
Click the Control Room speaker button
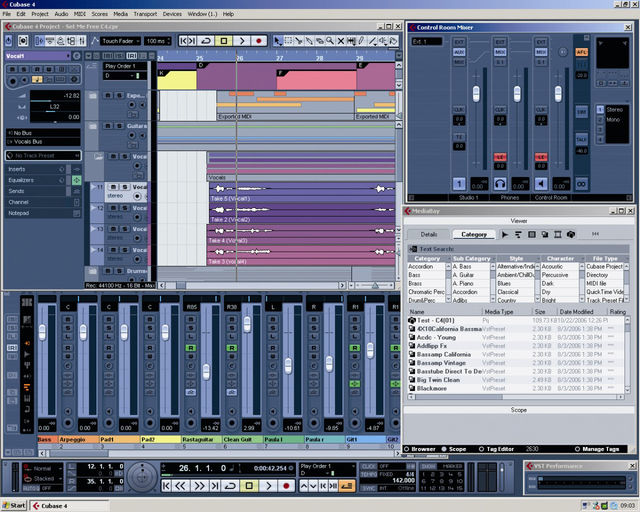(x=541, y=184)
